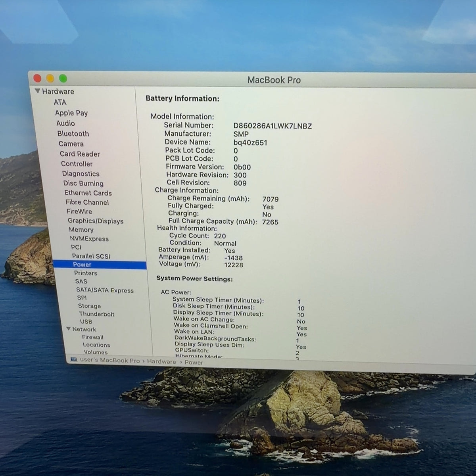Click the Charge Information label
This screenshot has width=476, height=476.
point(186,190)
